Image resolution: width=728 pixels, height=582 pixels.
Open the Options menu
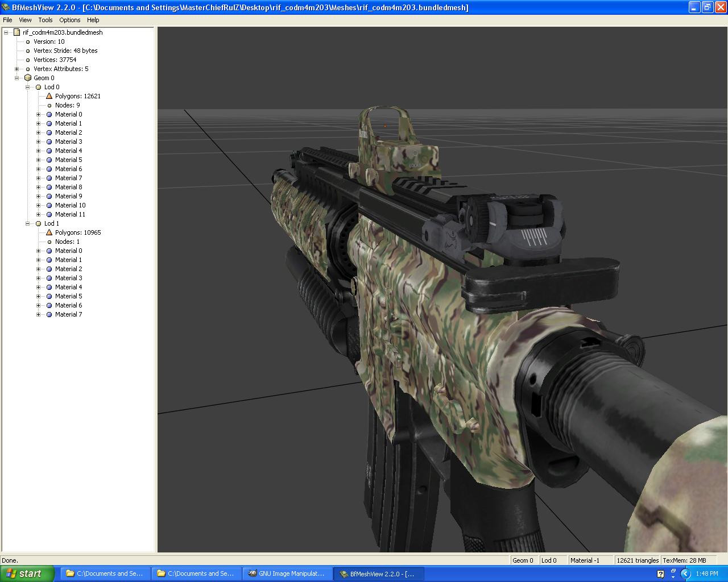[x=69, y=20]
